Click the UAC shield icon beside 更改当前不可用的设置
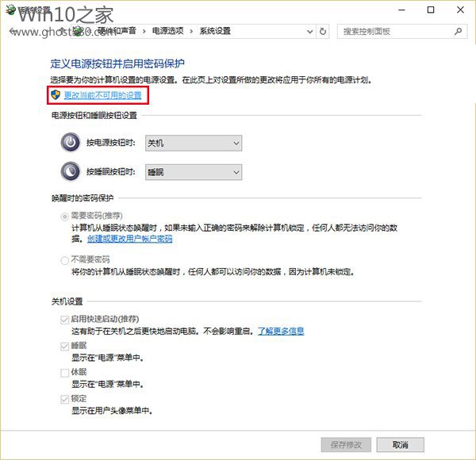 (x=56, y=94)
